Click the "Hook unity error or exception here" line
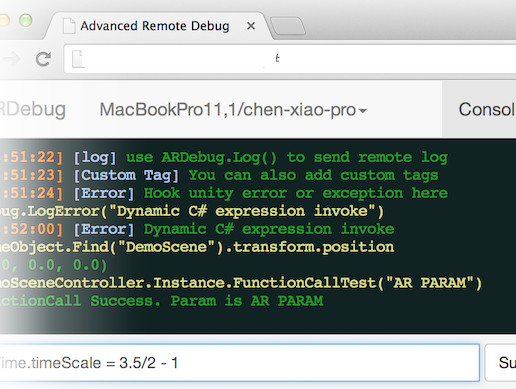This screenshot has height=389, width=516. [296, 193]
